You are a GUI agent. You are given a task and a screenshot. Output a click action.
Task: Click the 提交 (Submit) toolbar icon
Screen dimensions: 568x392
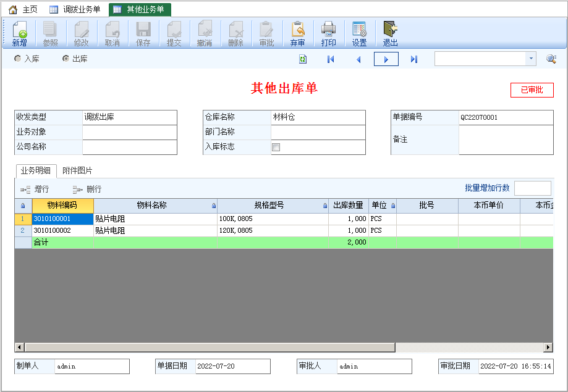tap(174, 34)
